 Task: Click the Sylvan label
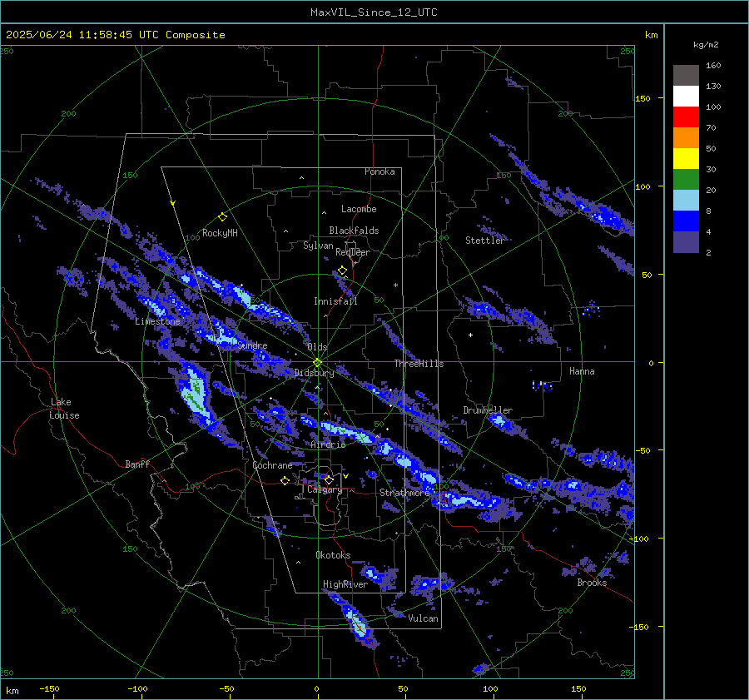tap(318, 246)
